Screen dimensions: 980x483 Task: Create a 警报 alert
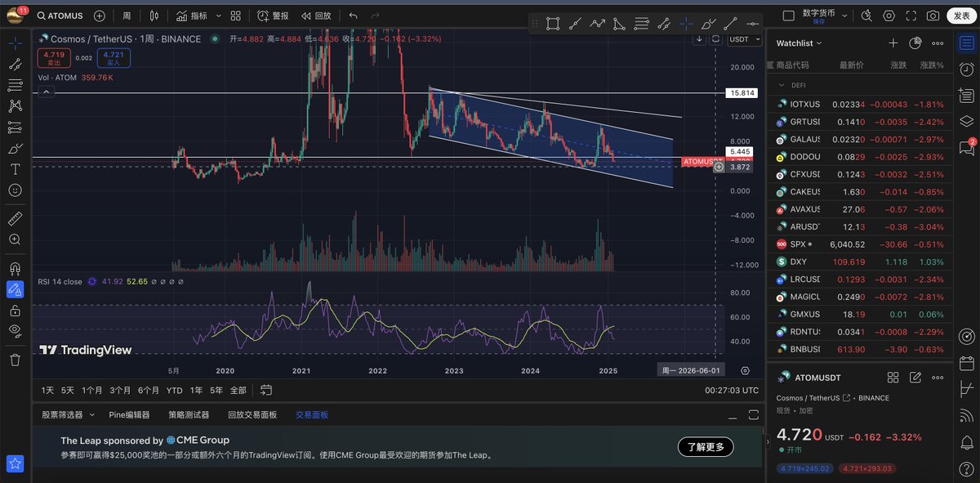[273, 16]
